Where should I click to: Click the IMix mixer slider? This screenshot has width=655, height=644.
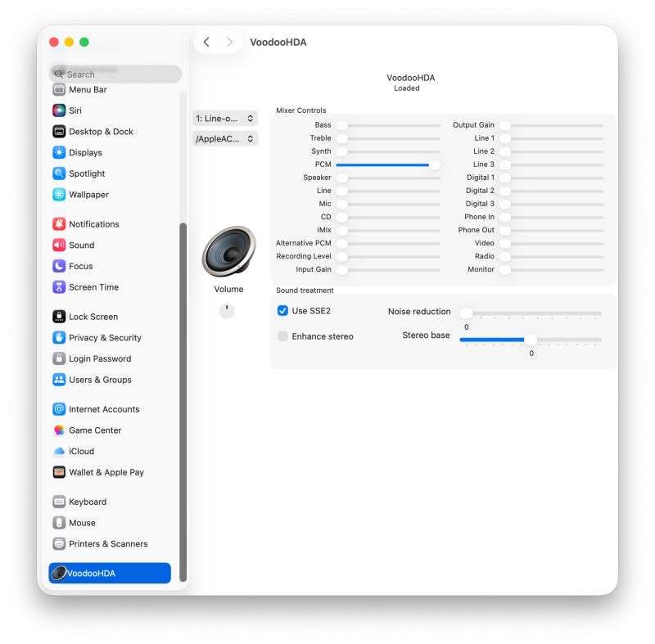388,231
